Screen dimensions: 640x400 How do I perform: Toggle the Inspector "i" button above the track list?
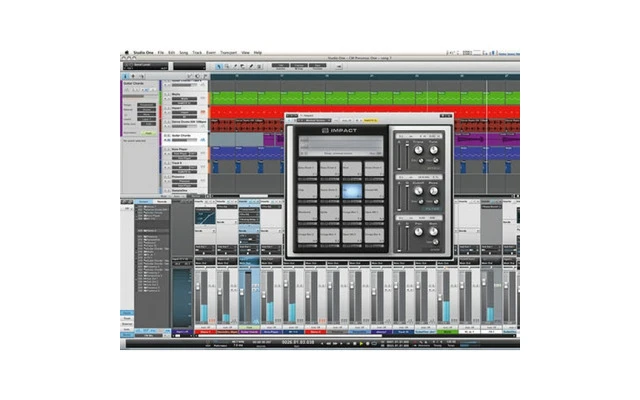tap(125, 76)
